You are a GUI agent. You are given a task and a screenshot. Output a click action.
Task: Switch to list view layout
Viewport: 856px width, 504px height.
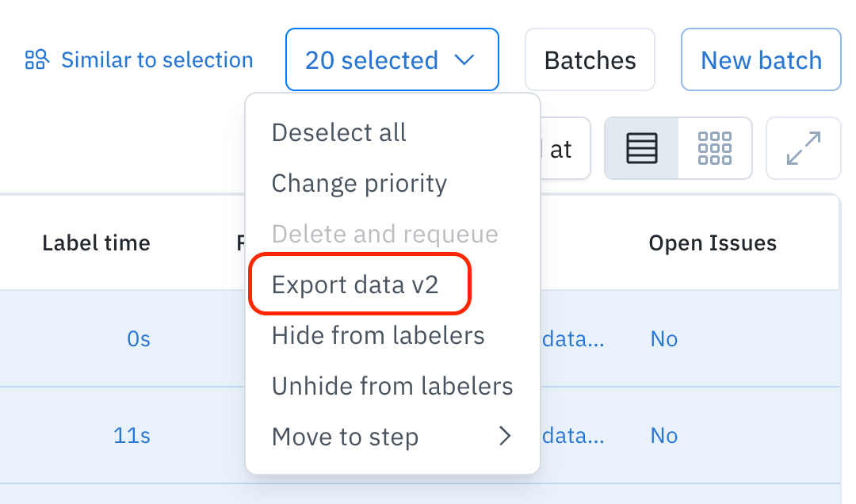coord(642,148)
